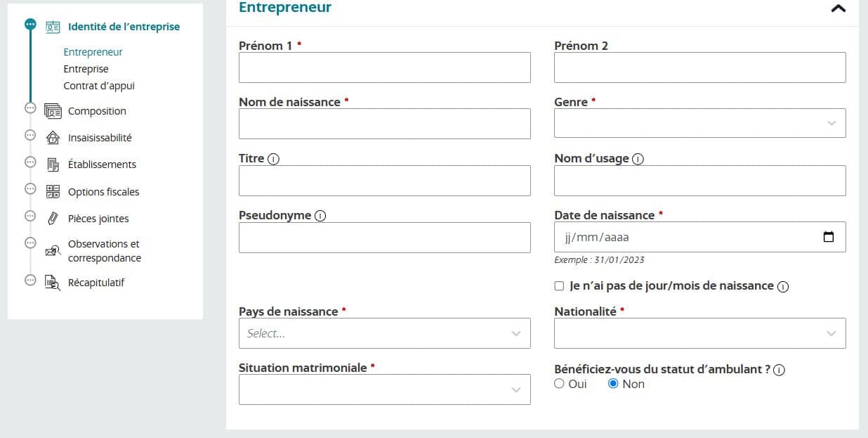
Task: Open the Pays de naissance dropdown
Action: [x=384, y=333]
